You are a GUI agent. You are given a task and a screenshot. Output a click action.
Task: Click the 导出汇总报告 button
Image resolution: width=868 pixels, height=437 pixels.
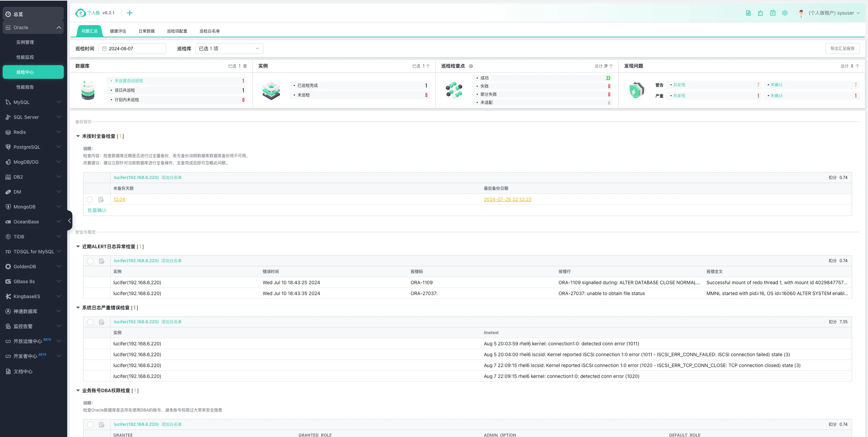(x=842, y=49)
